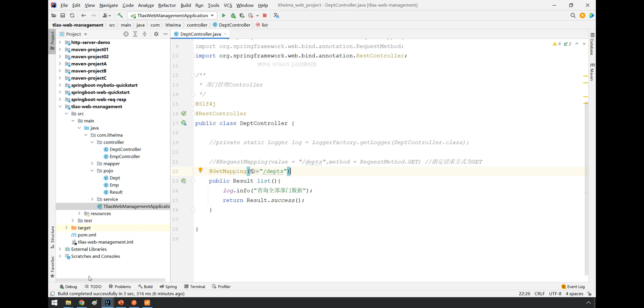Select pom.xml in the project tree
Screen dimensions: 644x308
[x=87, y=235]
